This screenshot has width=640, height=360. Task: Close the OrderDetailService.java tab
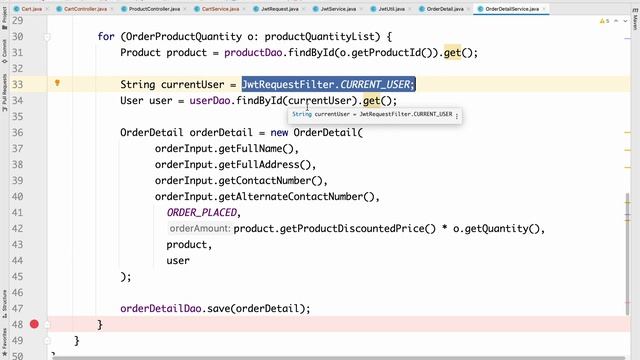544,9
